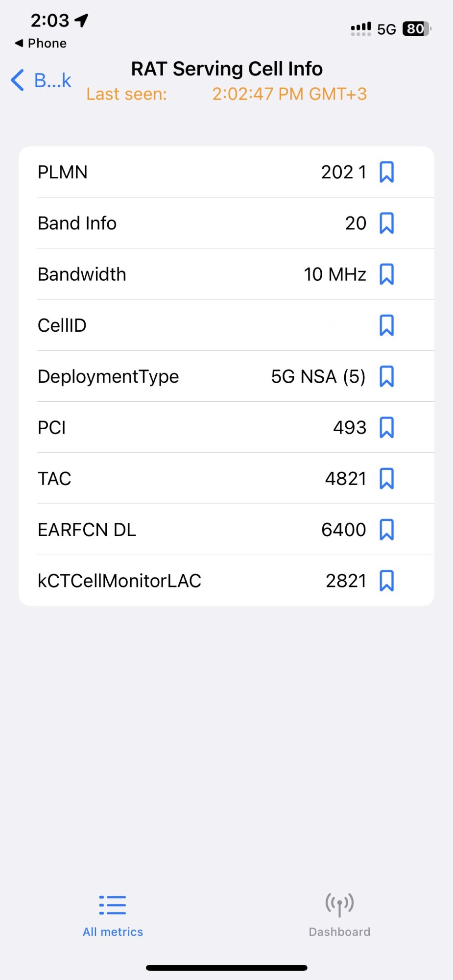Image resolution: width=453 pixels, height=980 pixels.
Task: Tap the kCTCellMonitorLAC bookmark icon
Action: coord(386,581)
